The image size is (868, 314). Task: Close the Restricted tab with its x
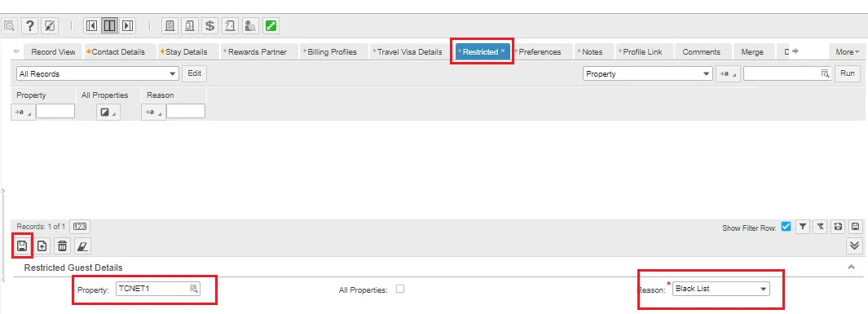click(503, 51)
